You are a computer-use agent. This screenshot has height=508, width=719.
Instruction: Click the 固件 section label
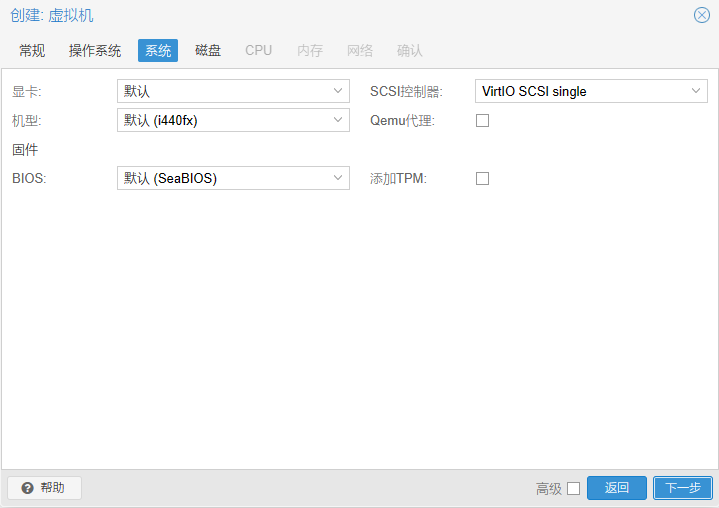click(x=25, y=149)
